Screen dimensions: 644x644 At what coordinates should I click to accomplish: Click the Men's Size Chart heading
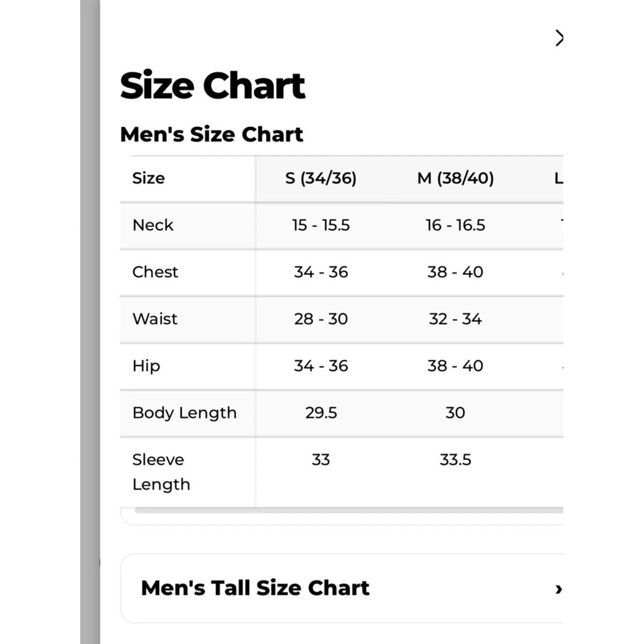[212, 134]
